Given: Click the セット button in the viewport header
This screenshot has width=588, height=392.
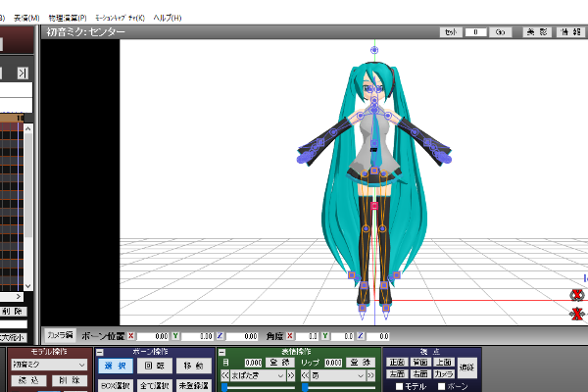Looking at the screenshot, I should (x=451, y=32).
